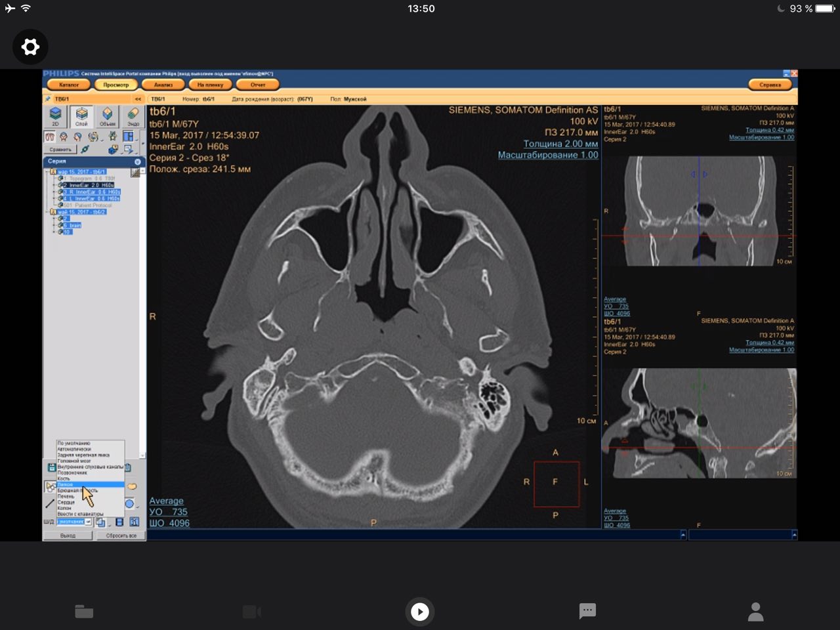840x630 pixels.
Task: Click the rotating globe orientation icon
Action: 93,136
